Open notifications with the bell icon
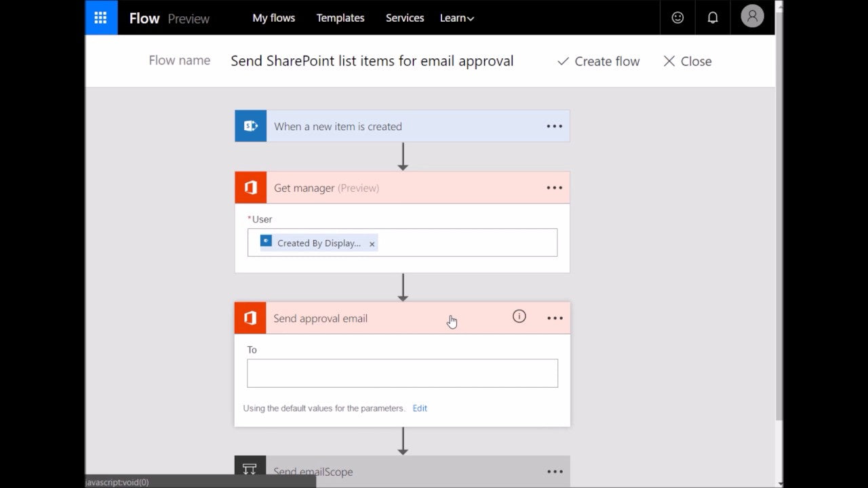The width and height of the screenshot is (868, 488). coord(713,18)
